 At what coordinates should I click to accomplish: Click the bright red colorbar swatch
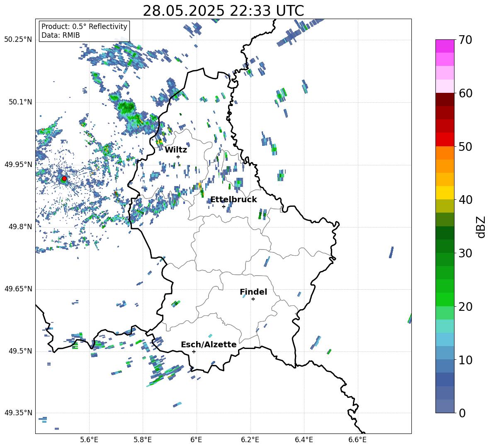pos(445,140)
